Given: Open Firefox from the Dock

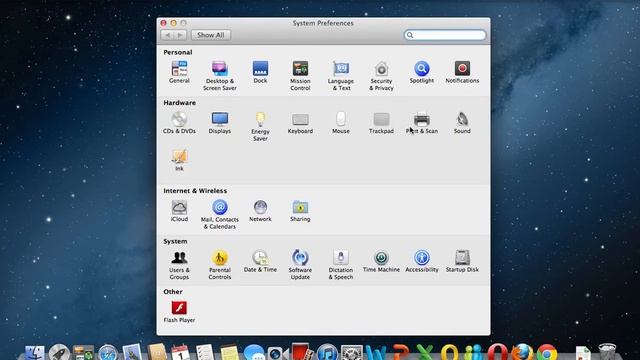Looking at the screenshot, I should [x=522, y=352].
